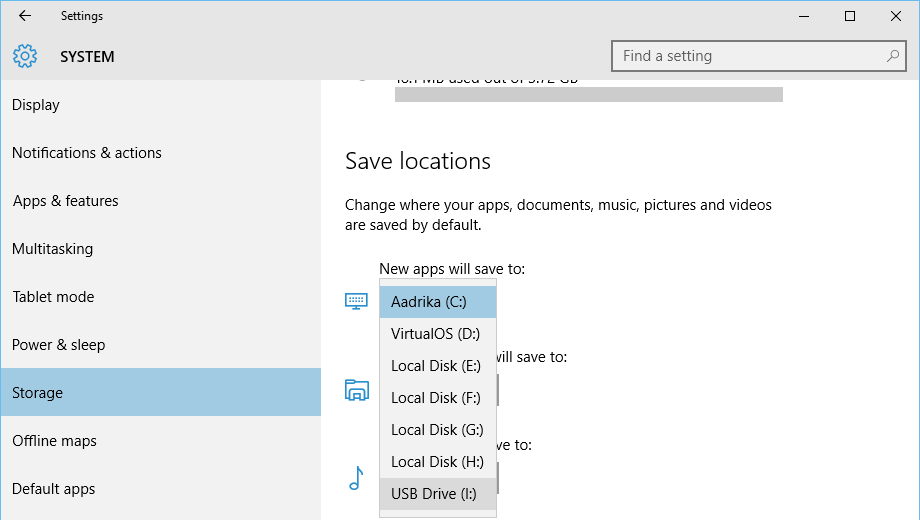Click the documents folder icon

[x=357, y=390]
